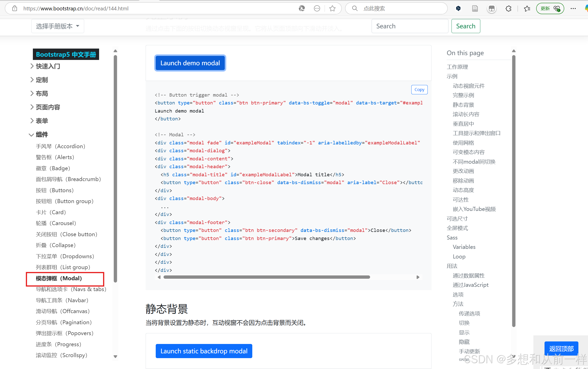The width and height of the screenshot is (588, 369).
Task: Open the 选择手册版本 dropdown
Action: [58, 26]
